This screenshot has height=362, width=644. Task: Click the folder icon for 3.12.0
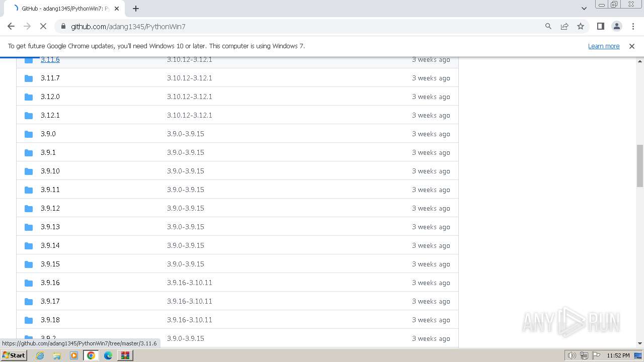point(29,97)
